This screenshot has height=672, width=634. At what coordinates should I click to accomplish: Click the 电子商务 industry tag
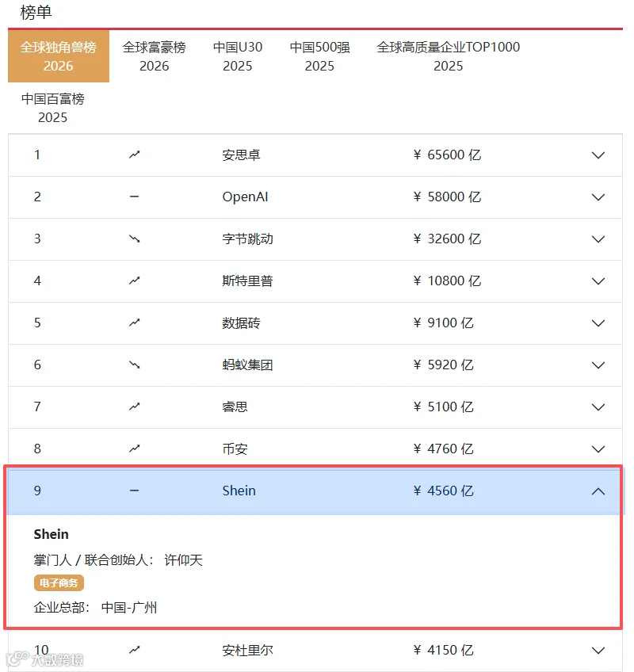coord(59,583)
